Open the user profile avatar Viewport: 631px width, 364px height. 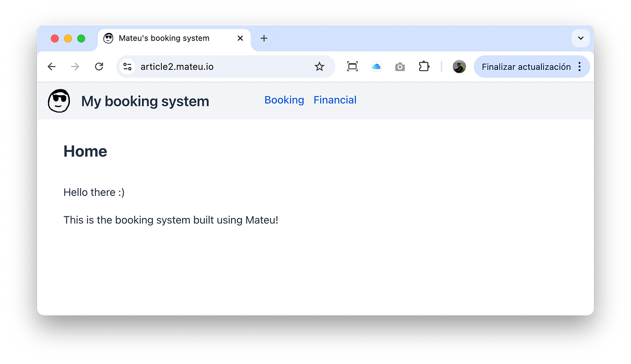click(x=459, y=67)
